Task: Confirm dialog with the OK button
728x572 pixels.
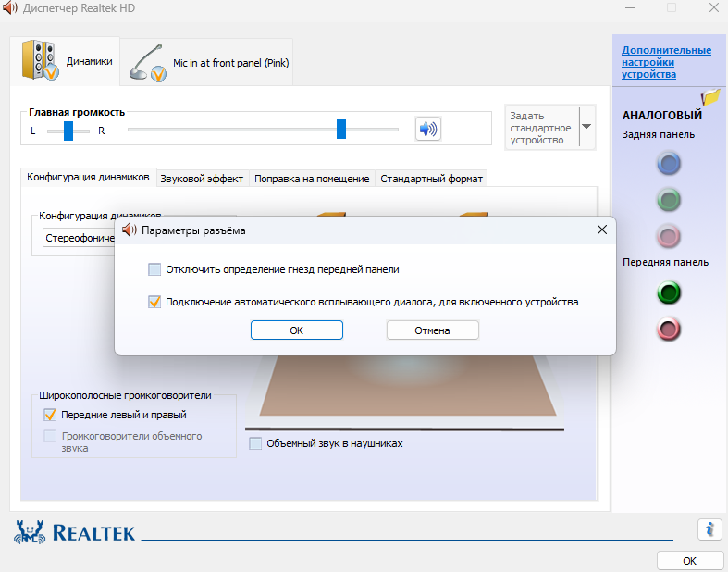Action: [297, 330]
